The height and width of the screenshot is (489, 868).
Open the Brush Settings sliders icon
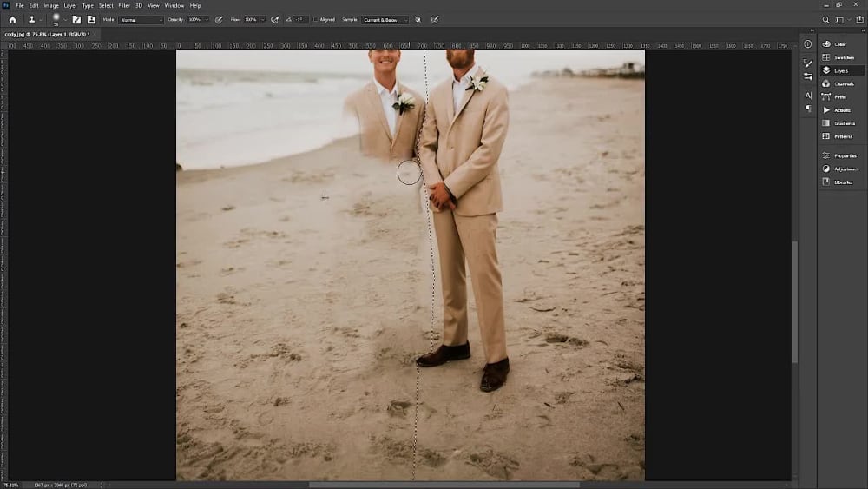[807, 76]
